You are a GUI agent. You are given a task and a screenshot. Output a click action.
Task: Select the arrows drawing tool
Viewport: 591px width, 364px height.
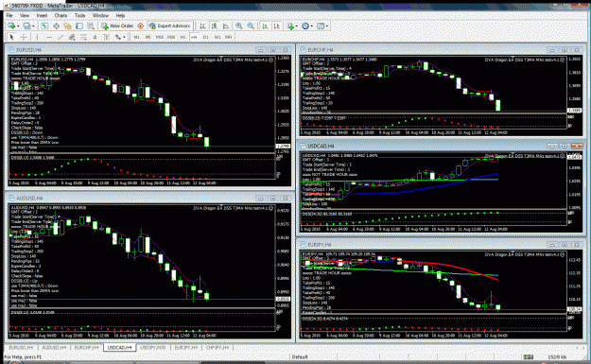pos(118,37)
